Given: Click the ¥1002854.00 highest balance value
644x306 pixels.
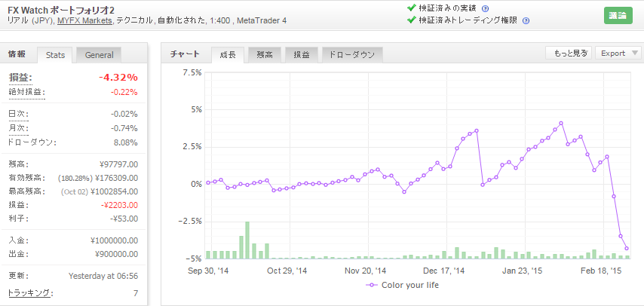Looking at the screenshot, I should (x=115, y=191).
